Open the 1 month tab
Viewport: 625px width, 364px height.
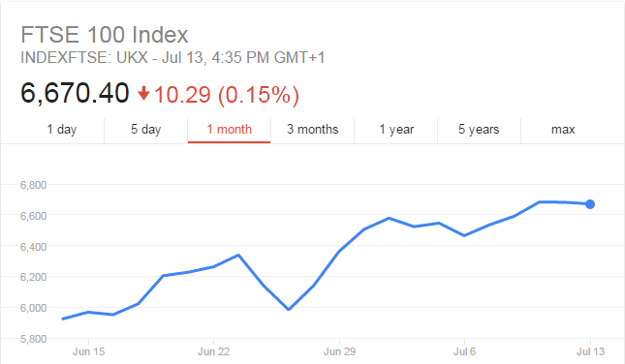pos(230,130)
